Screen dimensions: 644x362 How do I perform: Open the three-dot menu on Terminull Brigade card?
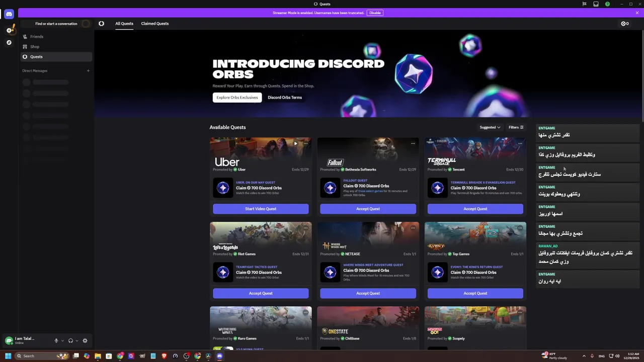520,143
